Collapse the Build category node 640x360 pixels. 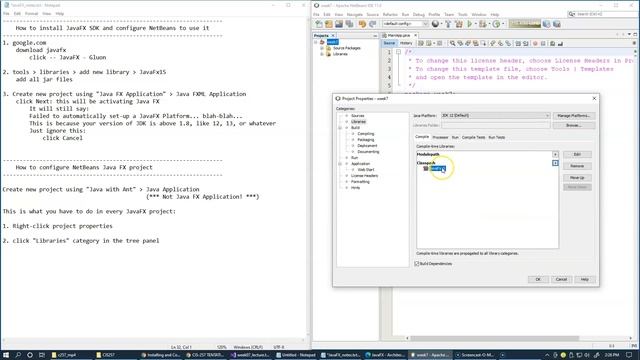pyautogui.click(x=340, y=128)
